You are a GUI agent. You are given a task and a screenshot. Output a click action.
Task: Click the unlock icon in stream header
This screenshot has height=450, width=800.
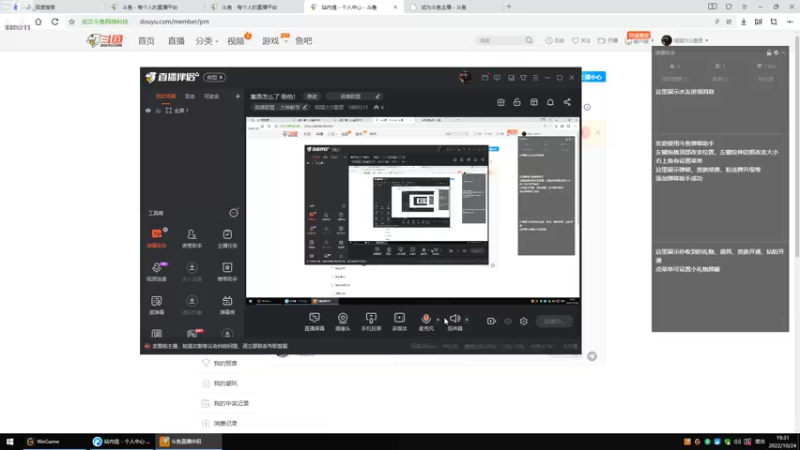coord(517,102)
